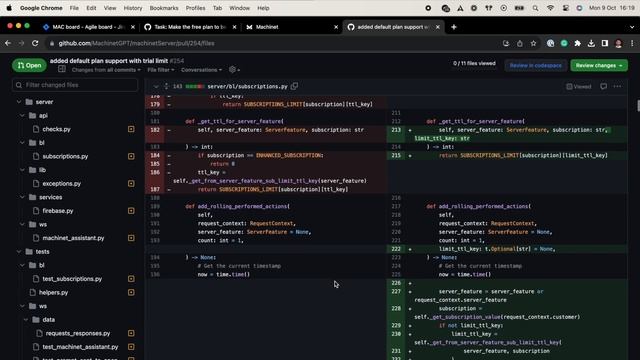Collapse the tests folder
The width and height of the screenshot is (640, 360).
point(18,251)
